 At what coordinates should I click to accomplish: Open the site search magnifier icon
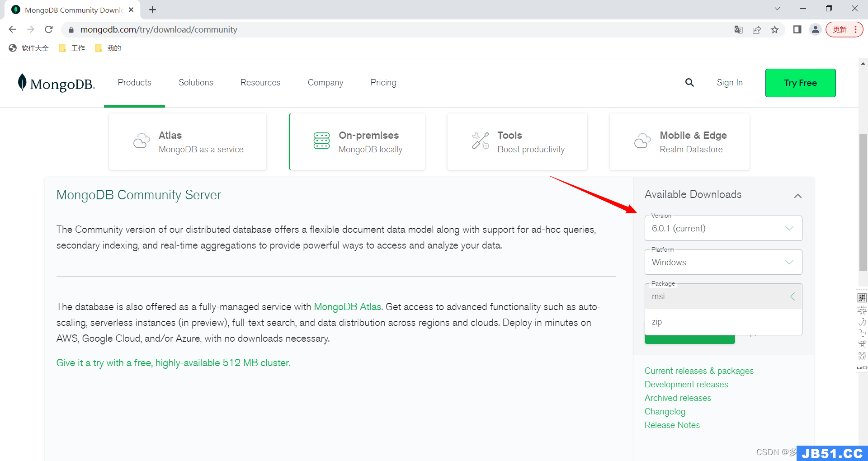click(x=689, y=83)
